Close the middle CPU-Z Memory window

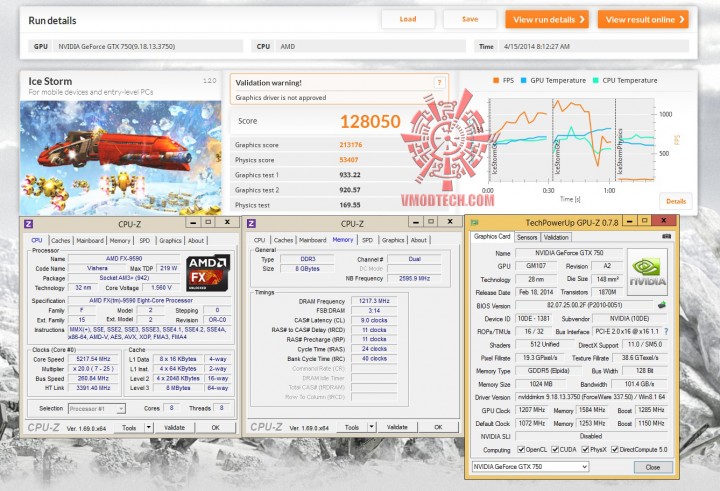[450, 222]
